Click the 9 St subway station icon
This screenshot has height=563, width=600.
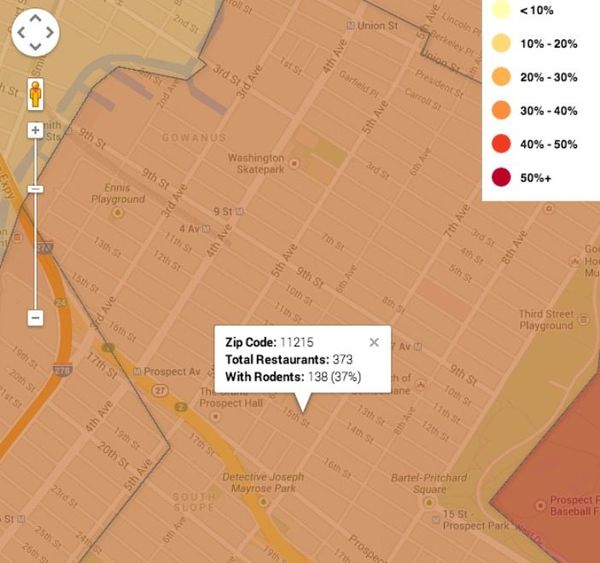(x=239, y=211)
